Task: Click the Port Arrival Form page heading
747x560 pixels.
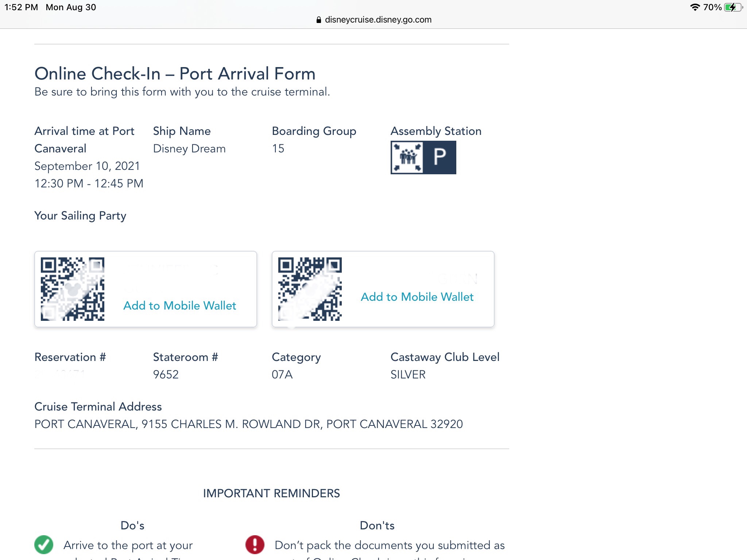Action: point(175,74)
